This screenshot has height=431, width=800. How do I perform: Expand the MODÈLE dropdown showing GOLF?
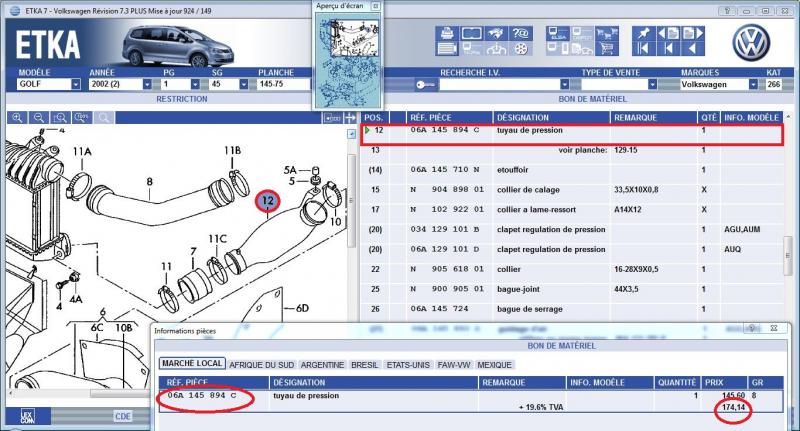[x=76, y=84]
